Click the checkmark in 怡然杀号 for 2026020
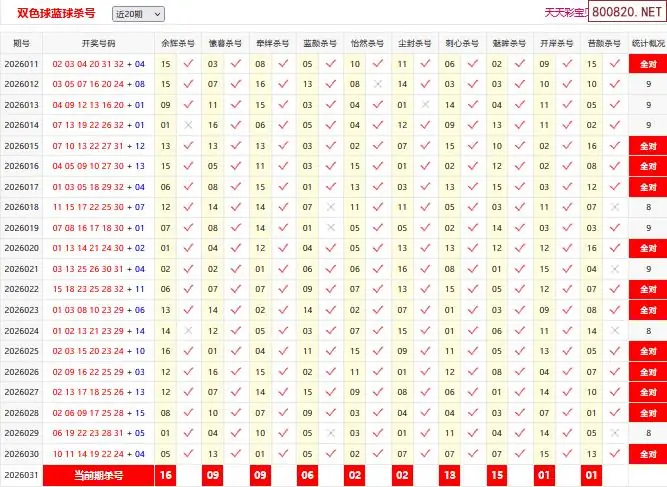The height and width of the screenshot is (487, 667). [378, 249]
